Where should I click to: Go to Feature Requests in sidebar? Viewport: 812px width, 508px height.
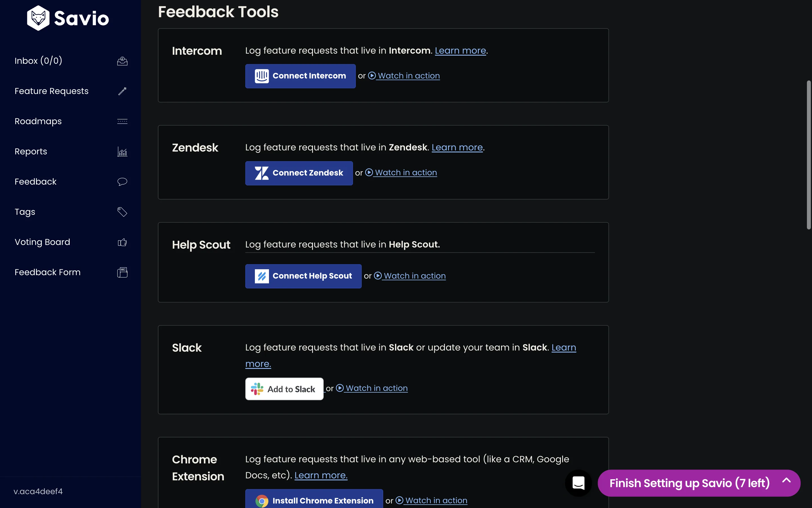pos(51,91)
